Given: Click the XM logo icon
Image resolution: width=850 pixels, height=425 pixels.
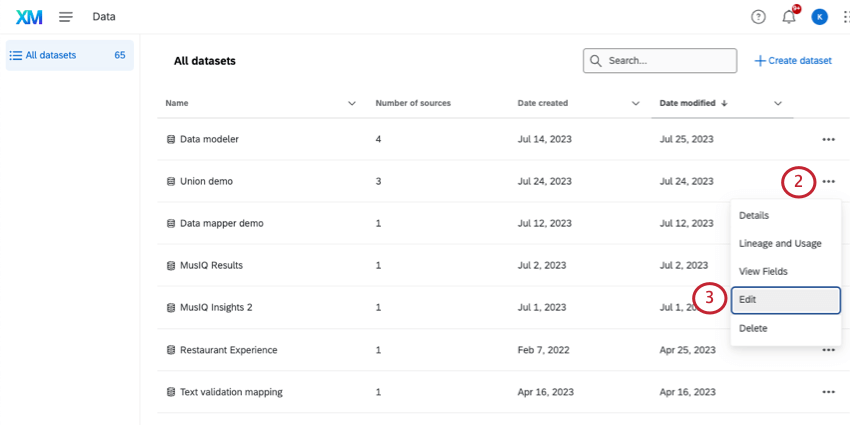Looking at the screenshot, I should pos(29,17).
